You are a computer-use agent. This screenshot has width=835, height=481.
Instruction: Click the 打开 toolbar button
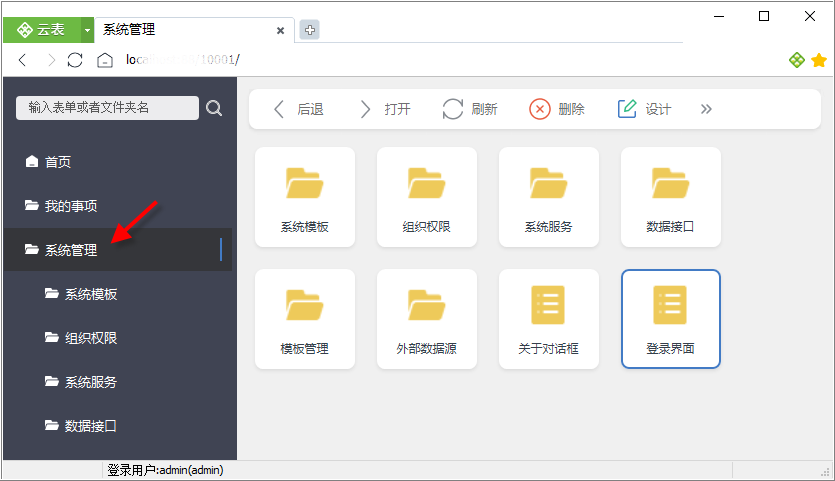pyautogui.click(x=384, y=109)
